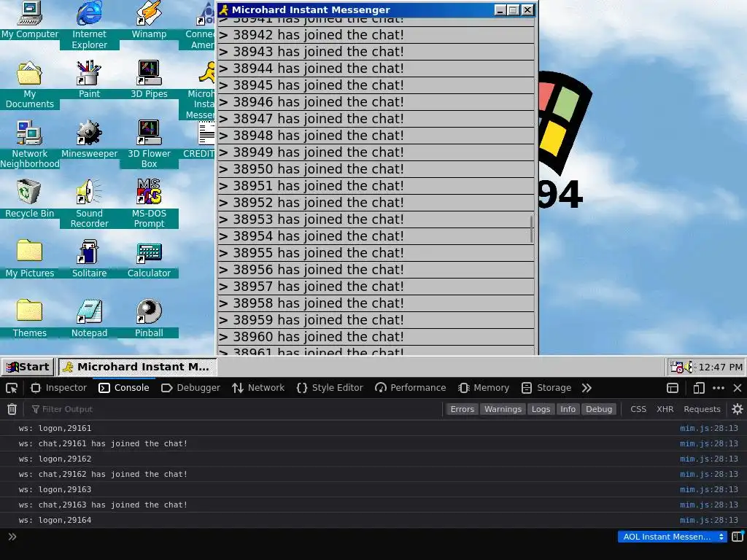Launch Notepad from the desktop
Image resolution: width=747 pixels, height=560 pixels.
(x=89, y=319)
